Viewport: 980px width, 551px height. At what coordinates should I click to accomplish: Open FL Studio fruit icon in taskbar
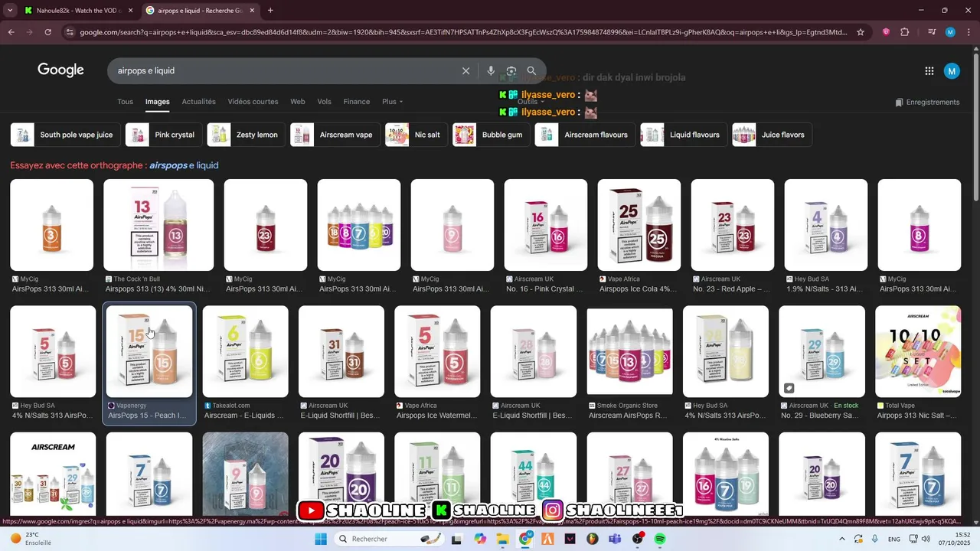click(x=593, y=539)
